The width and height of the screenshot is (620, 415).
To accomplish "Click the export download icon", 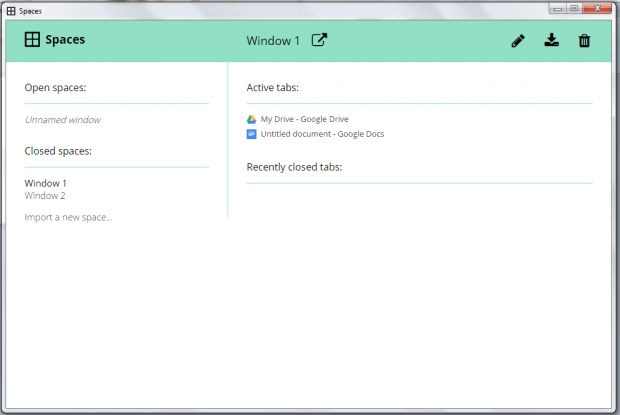I will pyautogui.click(x=552, y=40).
